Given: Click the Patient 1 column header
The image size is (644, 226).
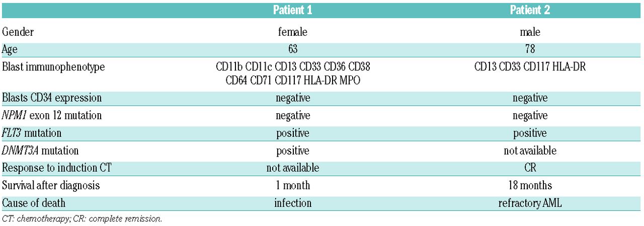Looking at the screenshot, I should 292,11.
